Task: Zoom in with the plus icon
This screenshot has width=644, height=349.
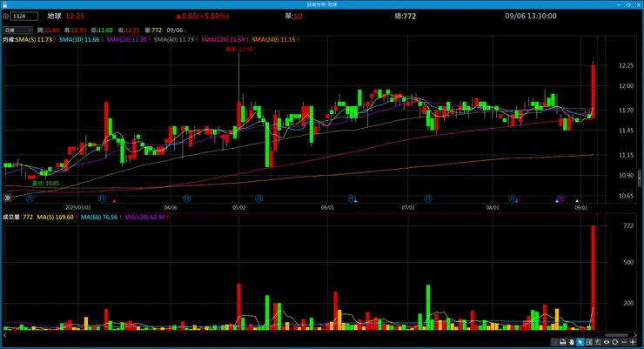Action: click(633, 342)
